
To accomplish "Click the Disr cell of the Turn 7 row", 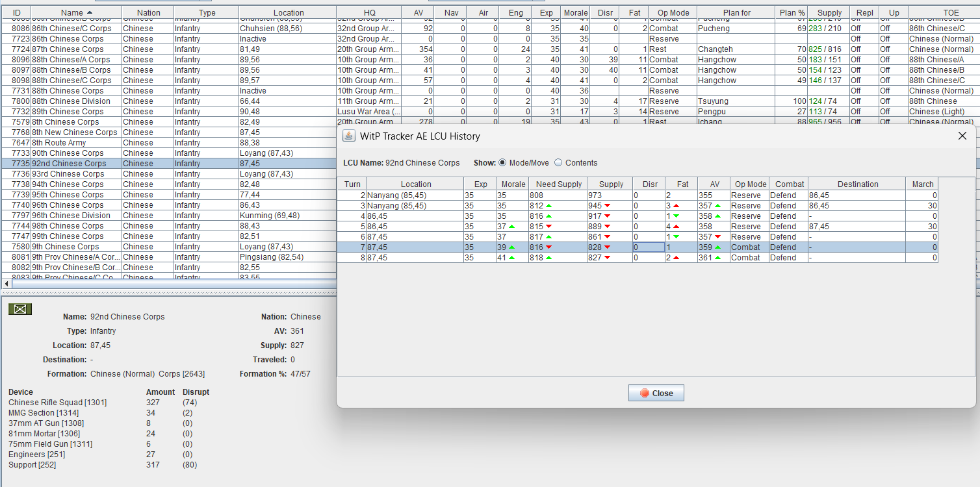I will [x=649, y=247].
